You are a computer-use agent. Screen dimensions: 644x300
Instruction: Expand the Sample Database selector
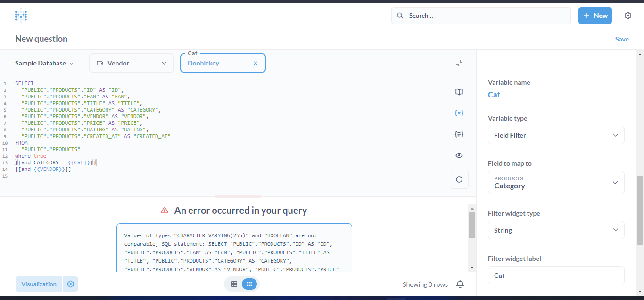pyautogui.click(x=44, y=63)
